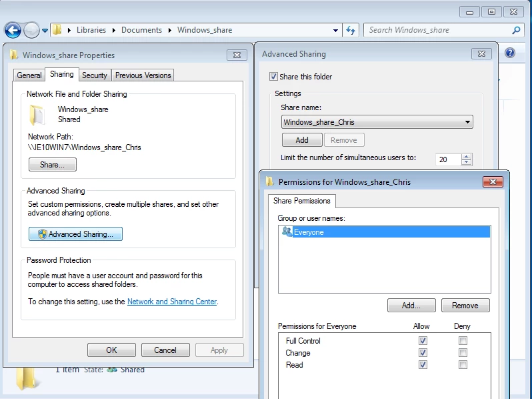Toggle Deny checkbox for Change

pyautogui.click(x=463, y=352)
